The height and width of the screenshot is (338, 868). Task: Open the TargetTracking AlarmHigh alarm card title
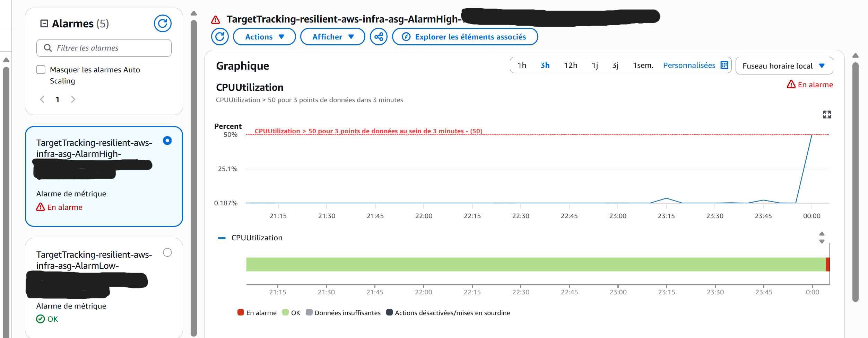click(94, 148)
